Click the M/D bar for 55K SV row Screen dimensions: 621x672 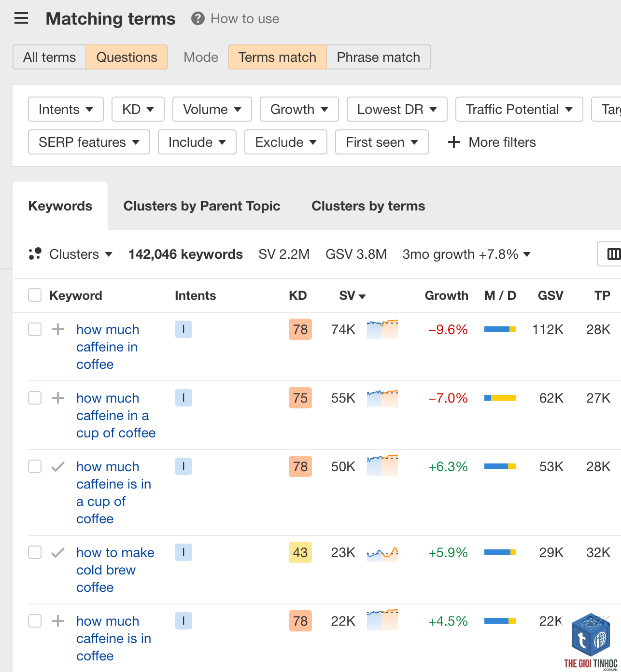(x=500, y=398)
